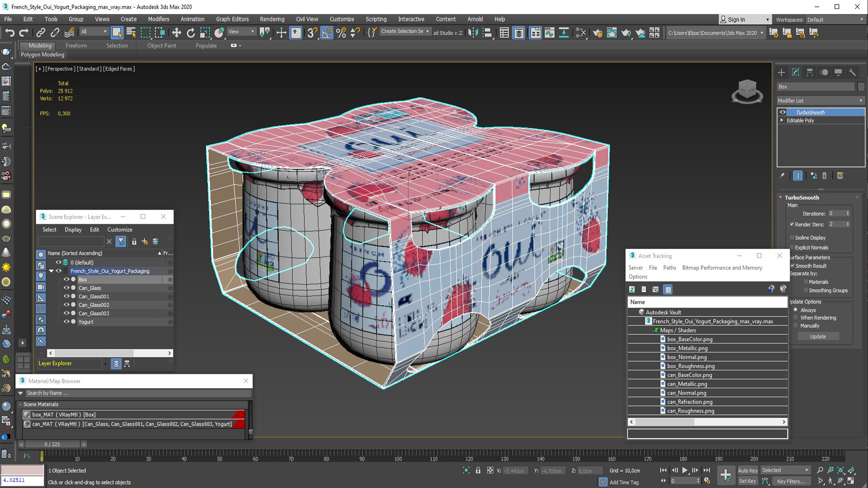The image size is (868, 488).
Task: Choose the Select and Move tool
Action: click(x=177, y=33)
